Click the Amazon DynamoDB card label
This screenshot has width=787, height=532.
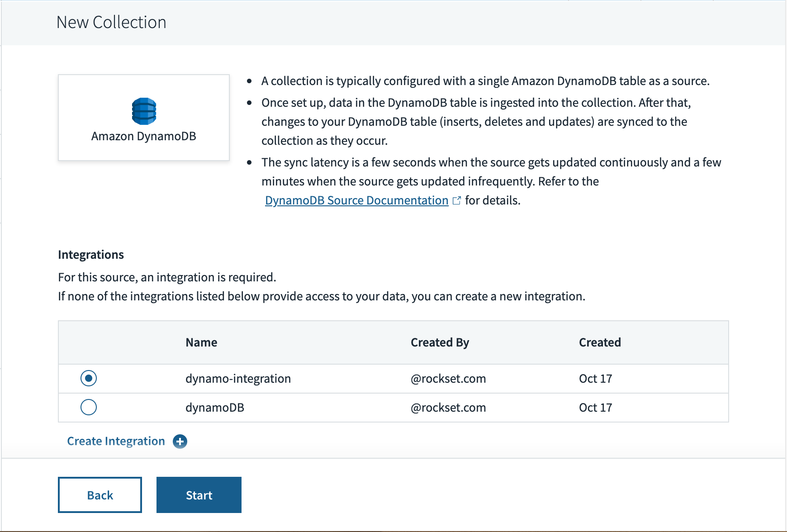click(x=144, y=136)
